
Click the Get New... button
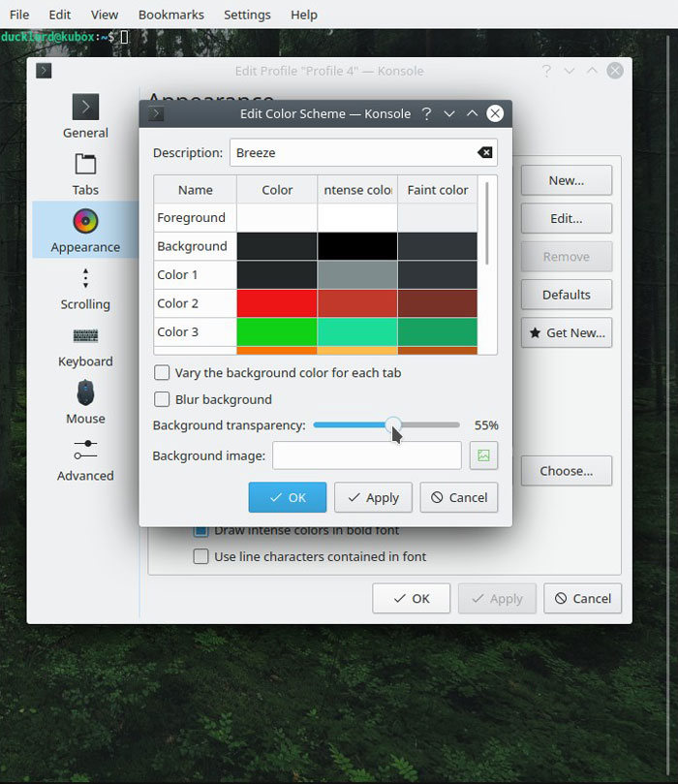[x=566, y=332]
